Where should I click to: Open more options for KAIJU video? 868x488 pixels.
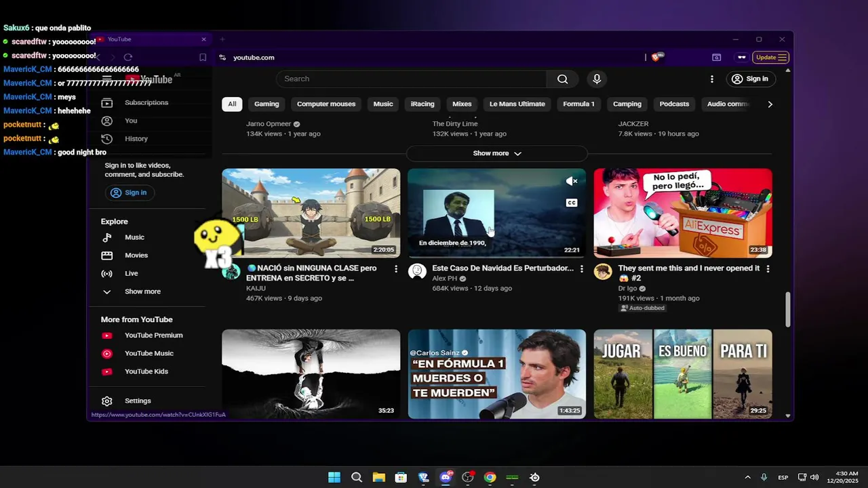pos(396,269)
